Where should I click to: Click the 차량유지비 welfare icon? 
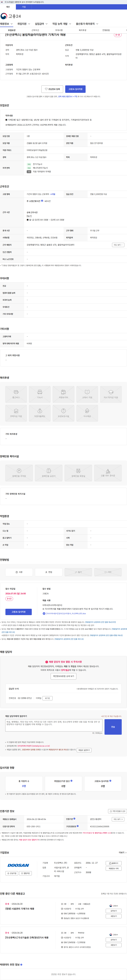[63, 395]
